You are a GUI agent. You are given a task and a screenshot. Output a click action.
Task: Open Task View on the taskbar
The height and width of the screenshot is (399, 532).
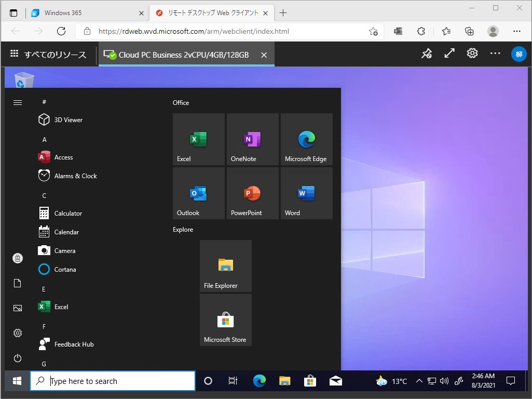[x=233, y=381]
